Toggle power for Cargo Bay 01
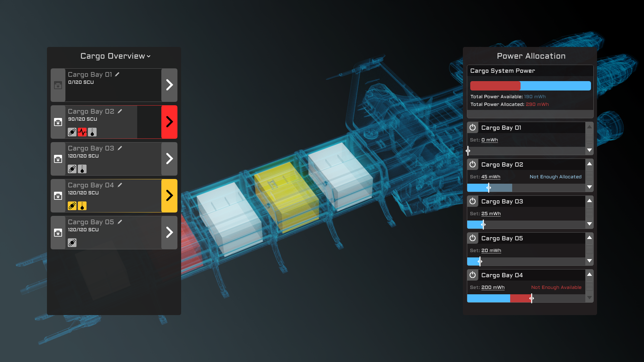This screenshot has height=362, width=644. [473, 127]
